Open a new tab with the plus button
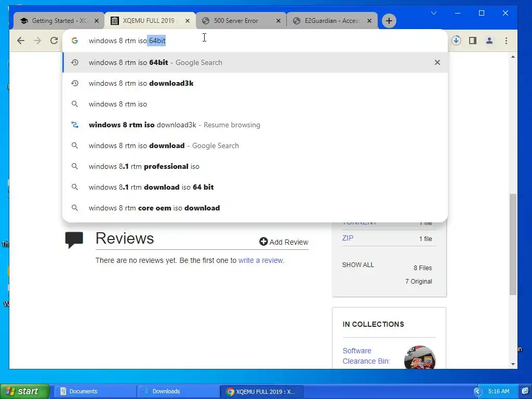The width and height of the screenshot is (532, 399). tap(389, 21)
